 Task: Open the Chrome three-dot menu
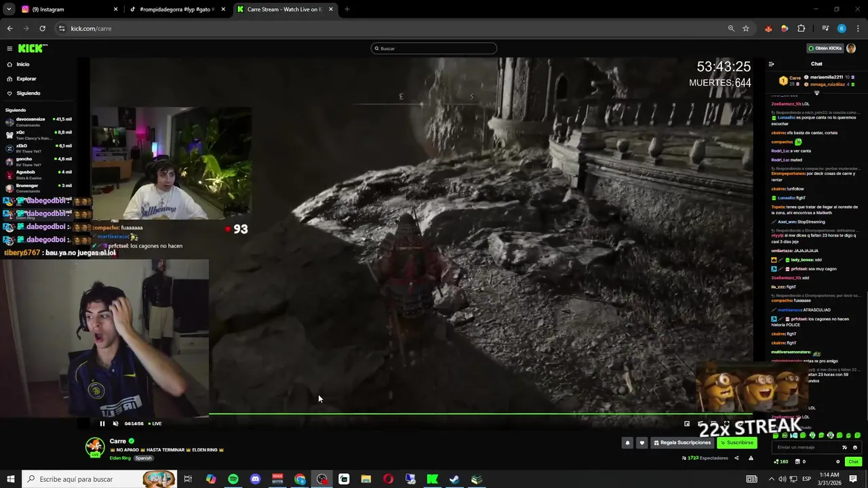pos(857,28)
